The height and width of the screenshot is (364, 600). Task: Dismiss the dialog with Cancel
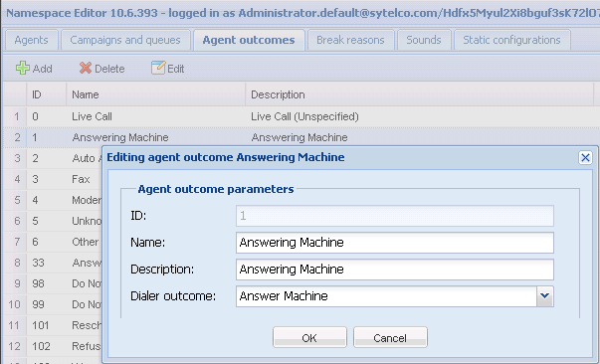coord(390,337)
